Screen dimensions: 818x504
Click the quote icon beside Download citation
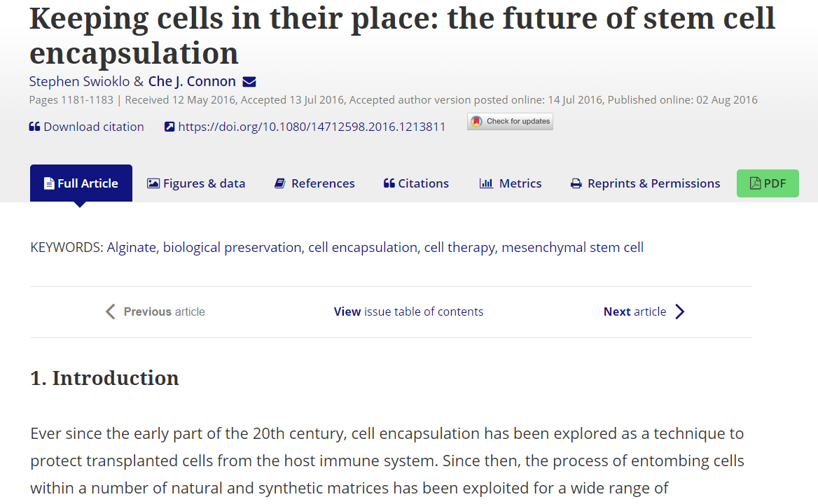pyautogui.click(x=34, y=127)
